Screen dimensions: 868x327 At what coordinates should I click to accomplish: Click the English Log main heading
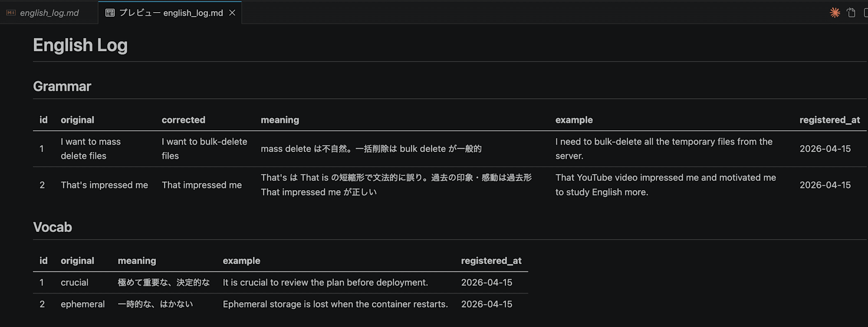(80, 45)
